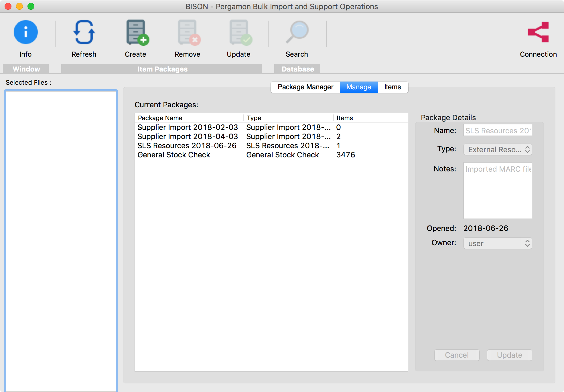Click the General Stock Check type cell
The image size is (564, 392).
point(283,155)
